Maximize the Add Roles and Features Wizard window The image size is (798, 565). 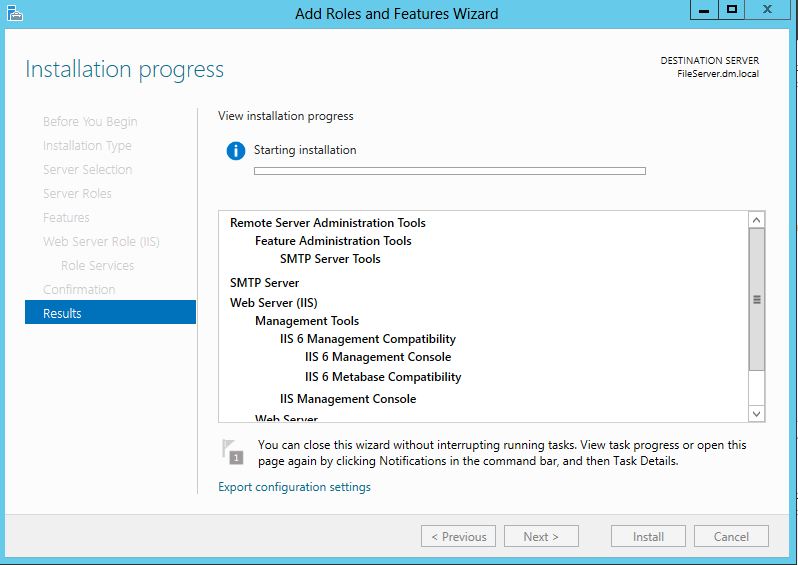tap(732, 10)
